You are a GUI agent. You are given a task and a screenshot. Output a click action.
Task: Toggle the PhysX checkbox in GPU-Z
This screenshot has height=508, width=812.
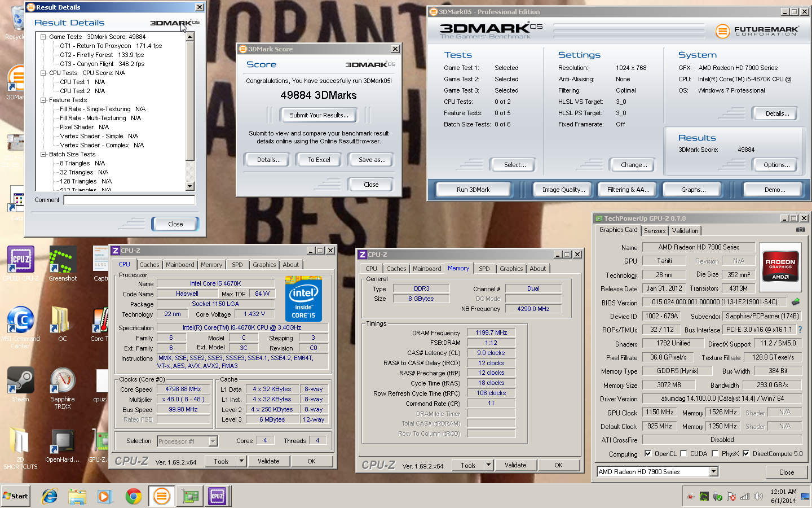click(x=715, y=453)
